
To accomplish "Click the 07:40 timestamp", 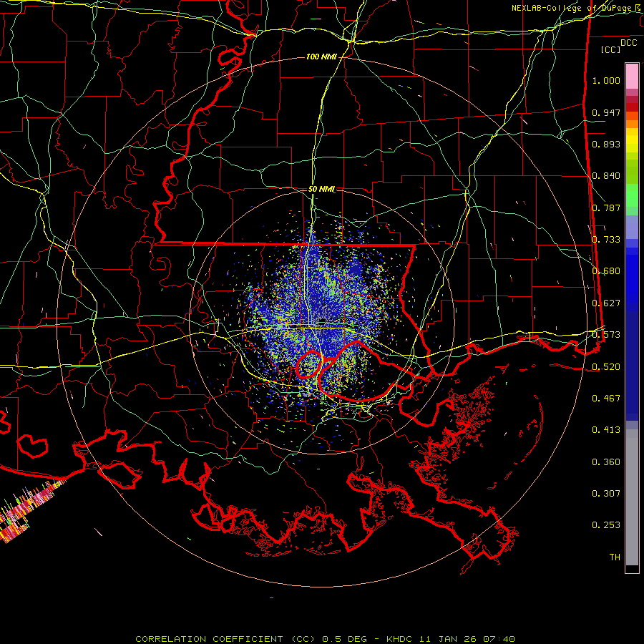I will pyautogui.click(x=499, y=639).
